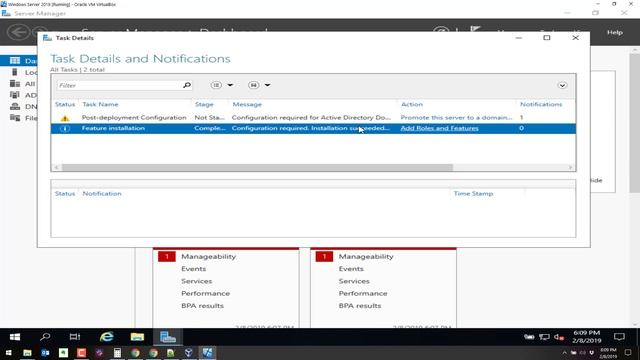The width and height of the screenshot is (640, 360).
Task: Click the task list scroll-right arrow
Action: (x=571, y=167)
